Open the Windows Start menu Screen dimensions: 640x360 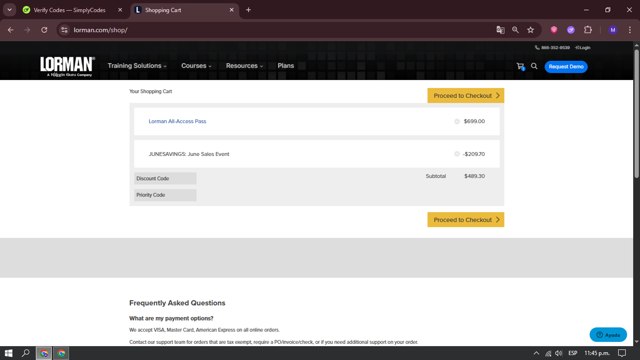click(9, 353)
